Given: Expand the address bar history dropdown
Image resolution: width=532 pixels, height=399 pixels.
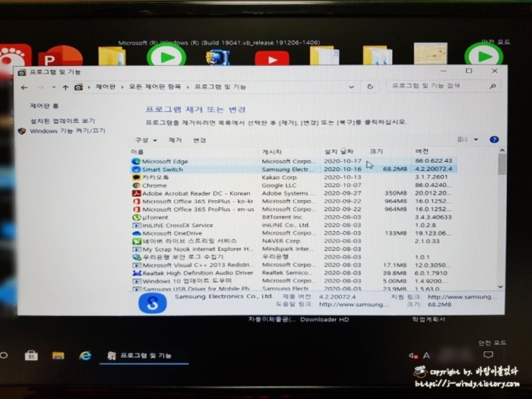Looking at the screenshot, I should coord(351,87).
